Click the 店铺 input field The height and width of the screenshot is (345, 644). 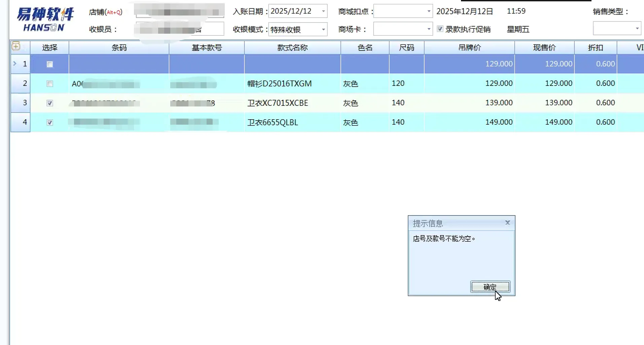click(180, 11)
